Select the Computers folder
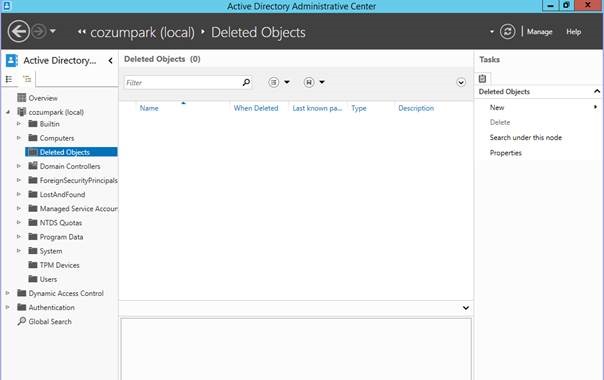 click(x=57, y=138)
